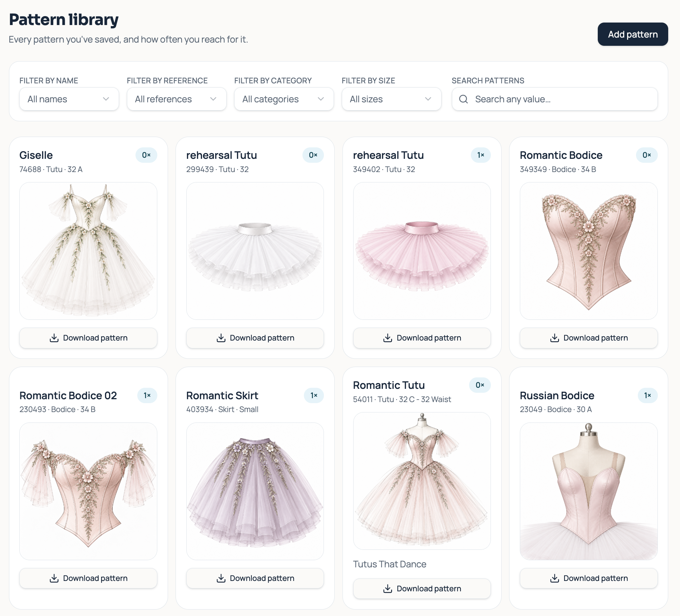This screenshot has width=680, height=616.
Task: Click the 1× badge on Romantic Skirt
Action: tap(314, 396)
